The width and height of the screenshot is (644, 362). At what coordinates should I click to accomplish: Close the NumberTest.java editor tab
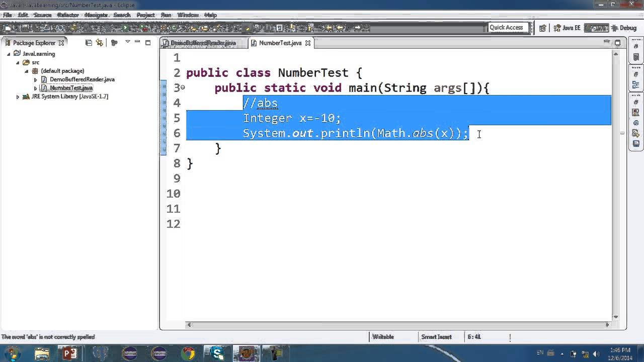coord(308,43)
